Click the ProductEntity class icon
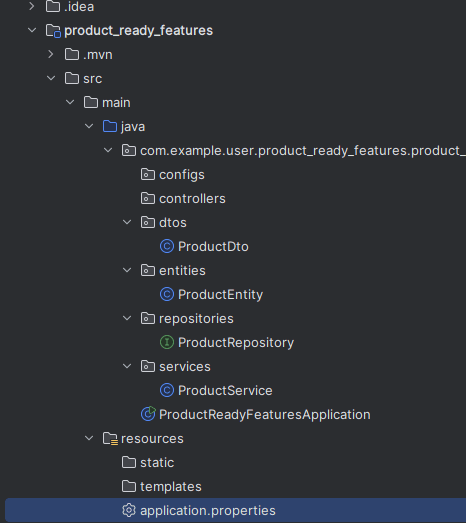Image resolution: width=466 pixels, height=523 pixels. click(x=167, y=295)
